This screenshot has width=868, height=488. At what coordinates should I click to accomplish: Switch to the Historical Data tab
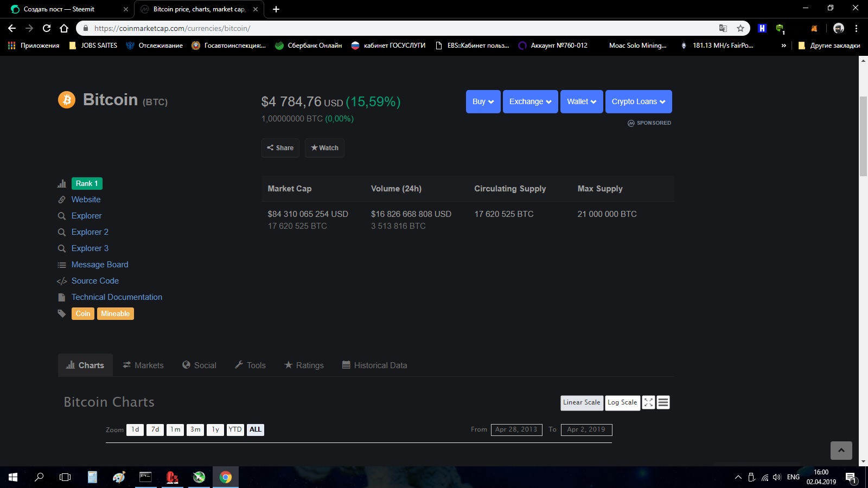[x=375, y=365]
